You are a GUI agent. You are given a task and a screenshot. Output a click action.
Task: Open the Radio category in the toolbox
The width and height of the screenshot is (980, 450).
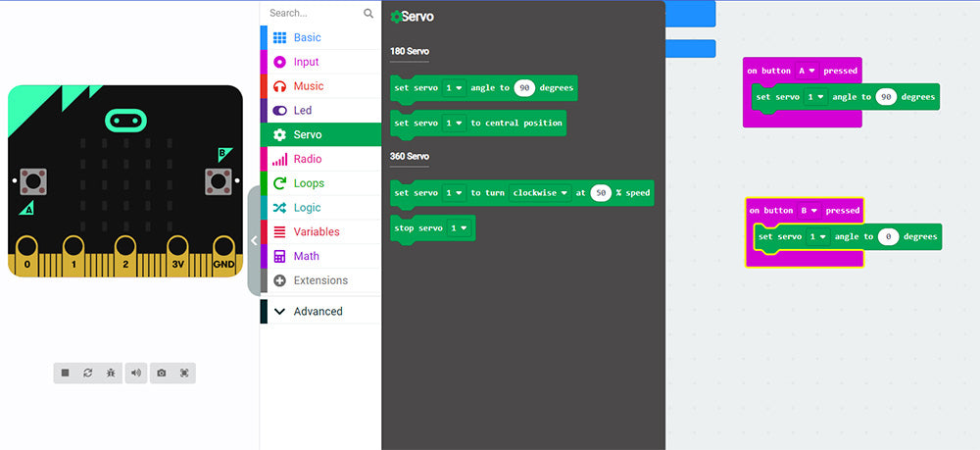point(307,159)
